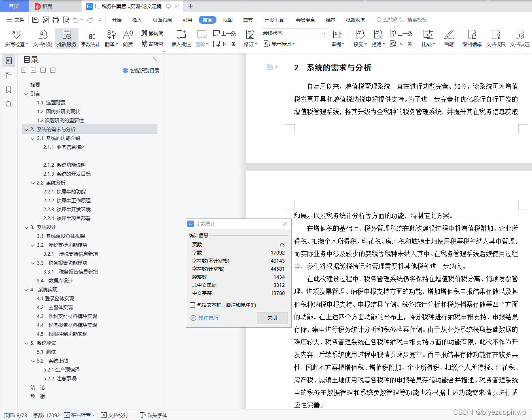Jump to 2.2.3 铁犀牛开发环境 heading
The image size is (532, 420).
(x=67, y=210)
